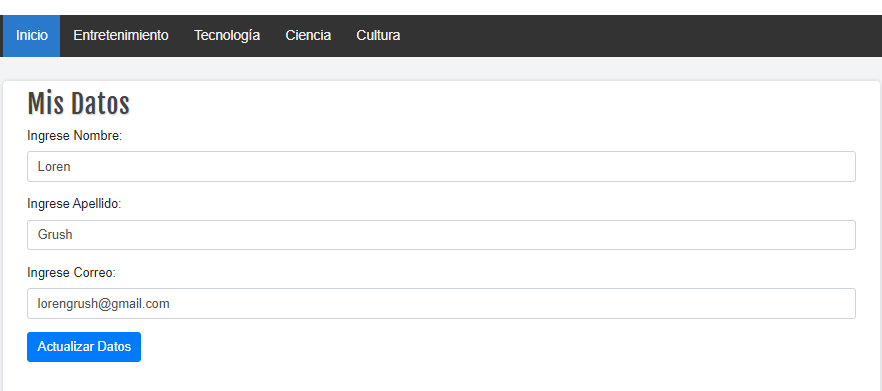The image size is (882, 391).
Task: Click empty dark navbar area beside Cultura
Action: (641, 35)
